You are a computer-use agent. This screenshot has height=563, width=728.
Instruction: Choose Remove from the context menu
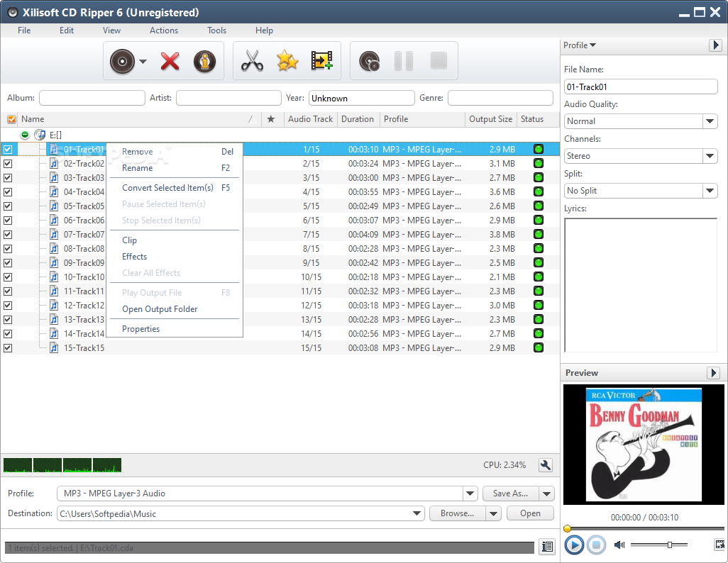138,152
